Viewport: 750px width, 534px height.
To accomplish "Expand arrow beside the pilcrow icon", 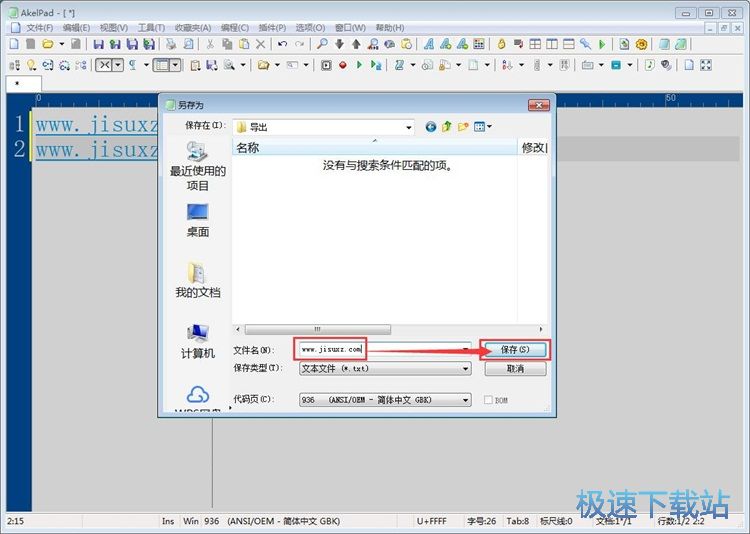I will (x=146, y=65).
